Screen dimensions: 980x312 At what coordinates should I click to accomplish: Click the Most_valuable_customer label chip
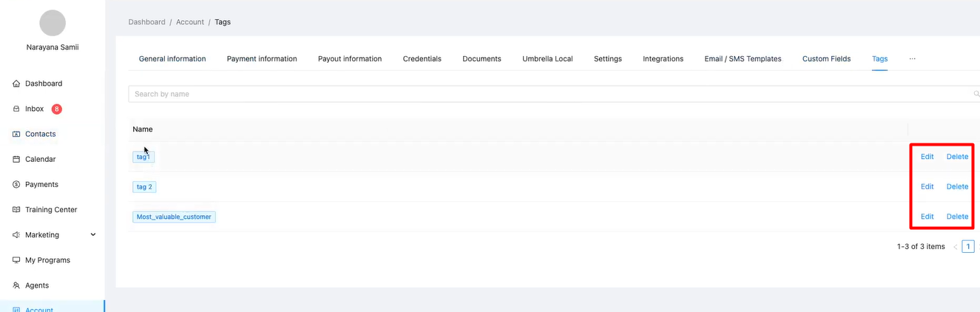point(174,217)
